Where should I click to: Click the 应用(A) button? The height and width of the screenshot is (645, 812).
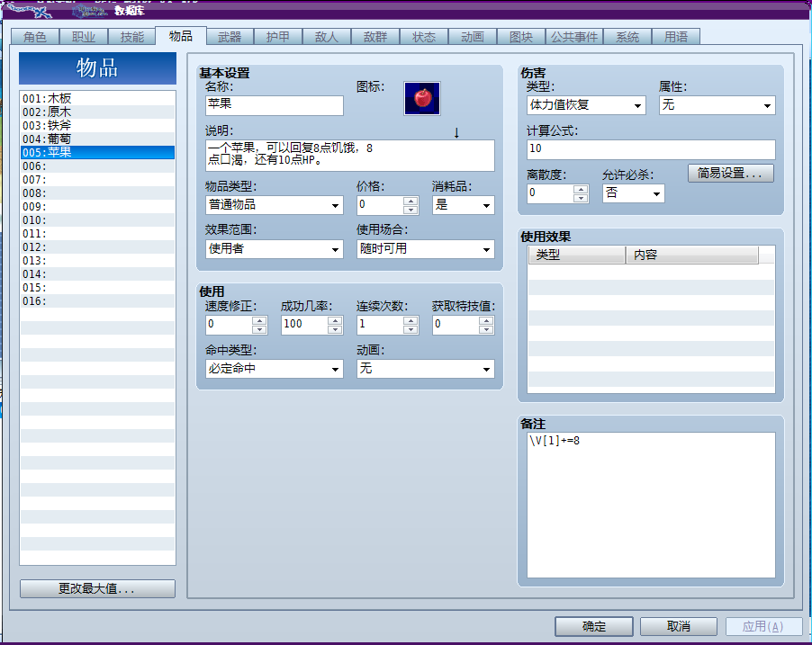tap(763, 626)
